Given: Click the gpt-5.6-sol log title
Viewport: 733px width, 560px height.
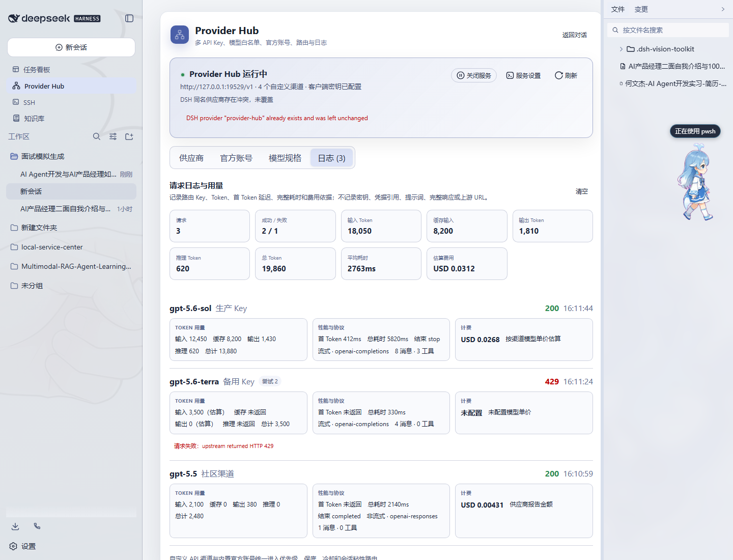Looking at the screenshot, I should (x=190, y=309).
